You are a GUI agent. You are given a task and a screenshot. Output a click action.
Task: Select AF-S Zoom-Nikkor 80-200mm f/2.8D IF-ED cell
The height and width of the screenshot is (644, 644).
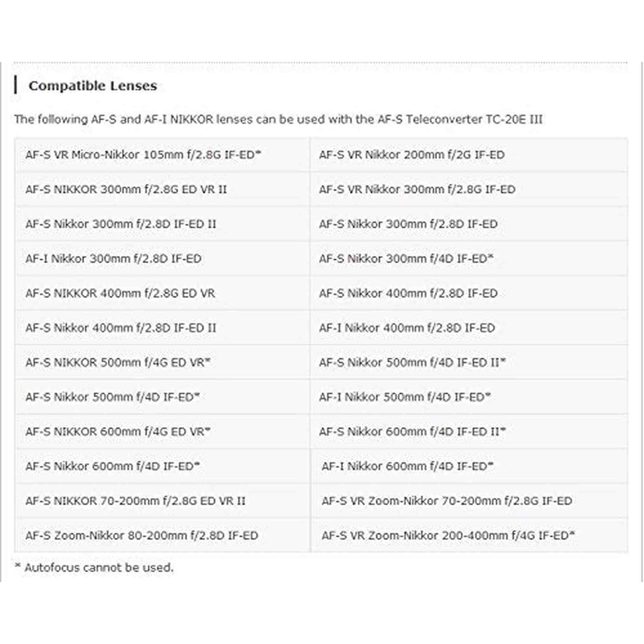click(162, 536)
